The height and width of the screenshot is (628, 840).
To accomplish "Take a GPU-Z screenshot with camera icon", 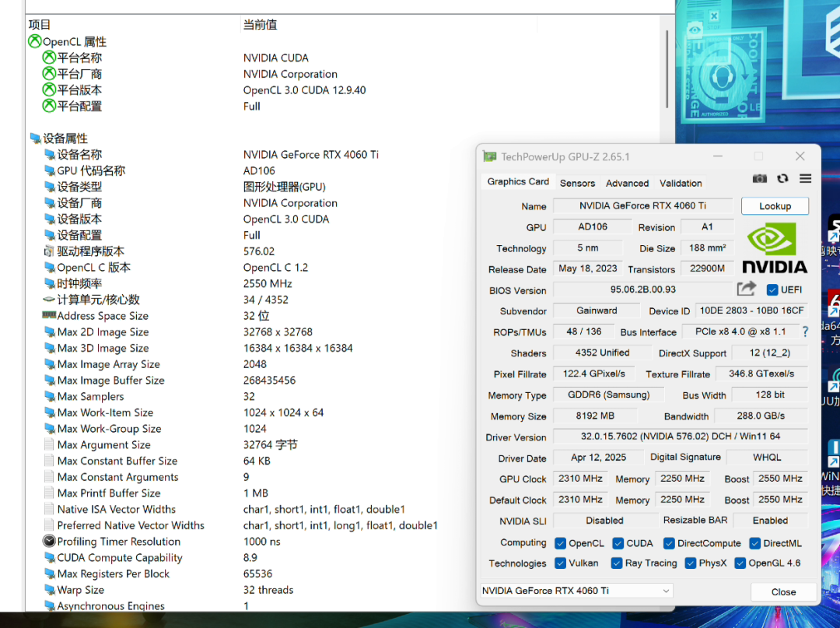I will click(x=759, y=178).
